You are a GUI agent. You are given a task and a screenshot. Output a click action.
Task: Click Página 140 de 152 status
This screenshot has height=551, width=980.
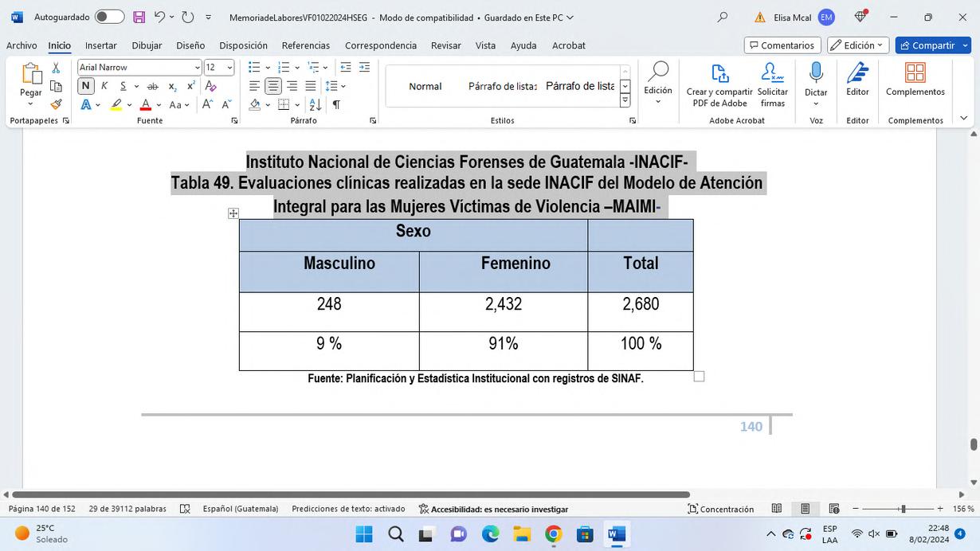pyautogui.click(x=41, y=509)
